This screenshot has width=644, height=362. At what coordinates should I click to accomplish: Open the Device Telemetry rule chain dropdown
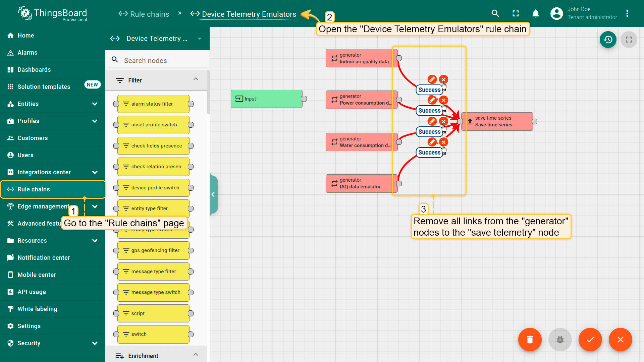tap(200, 39)
